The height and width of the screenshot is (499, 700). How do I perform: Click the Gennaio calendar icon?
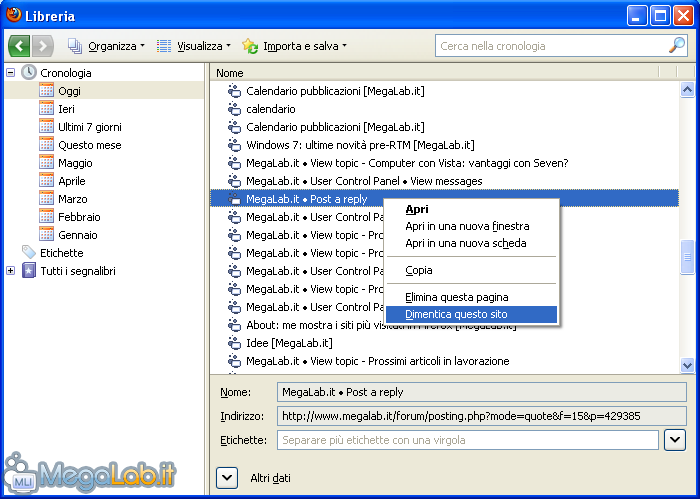click(x=46, y=234)
